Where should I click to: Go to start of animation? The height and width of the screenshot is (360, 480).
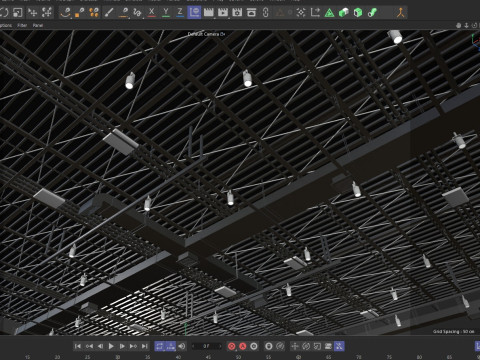[78, 346]
